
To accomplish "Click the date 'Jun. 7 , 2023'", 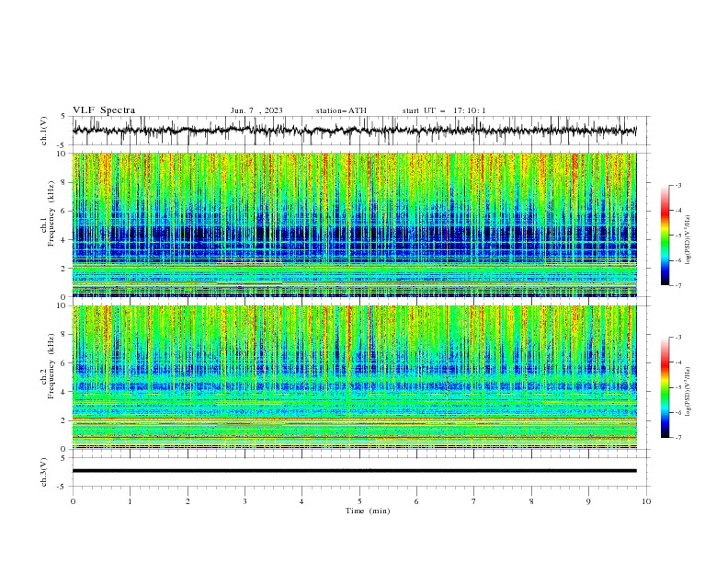I will [x=256, y=110].
